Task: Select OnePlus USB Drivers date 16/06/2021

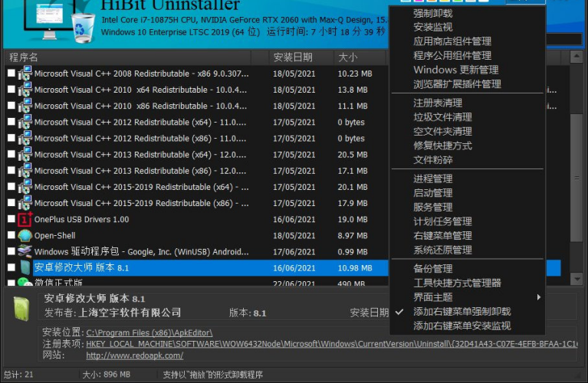Action: click(294, 219)
